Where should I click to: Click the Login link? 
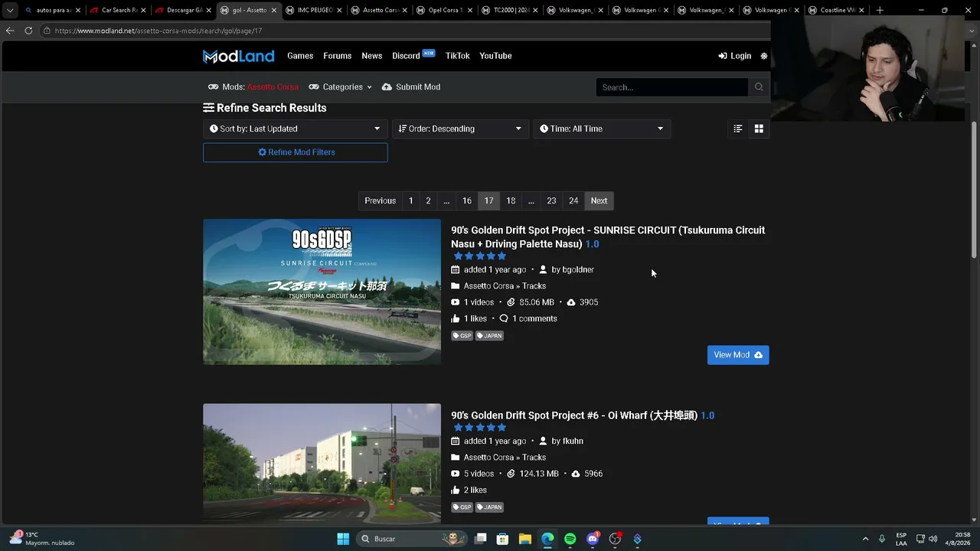click(x=735, y=56)
